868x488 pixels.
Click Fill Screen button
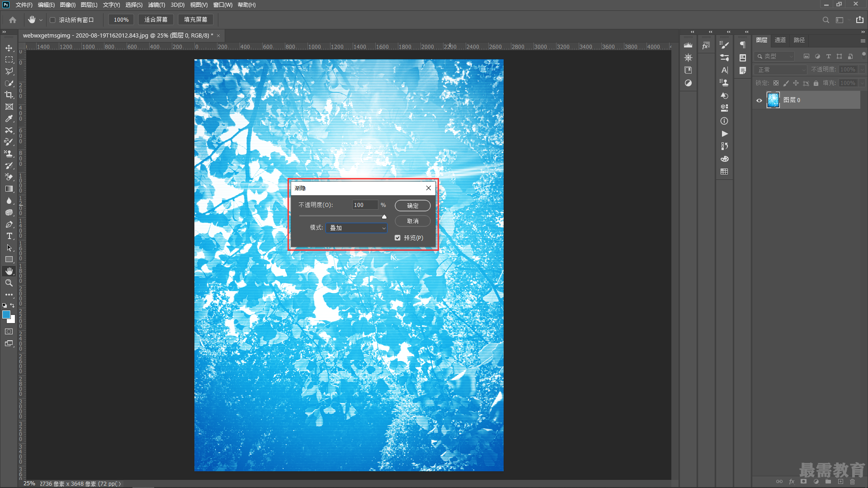click(x=196, y=20)
